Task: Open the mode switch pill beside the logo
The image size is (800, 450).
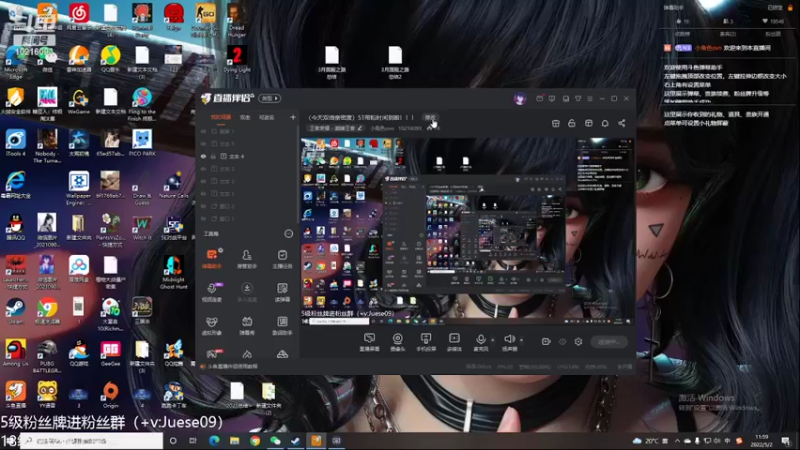Action: 269,98
